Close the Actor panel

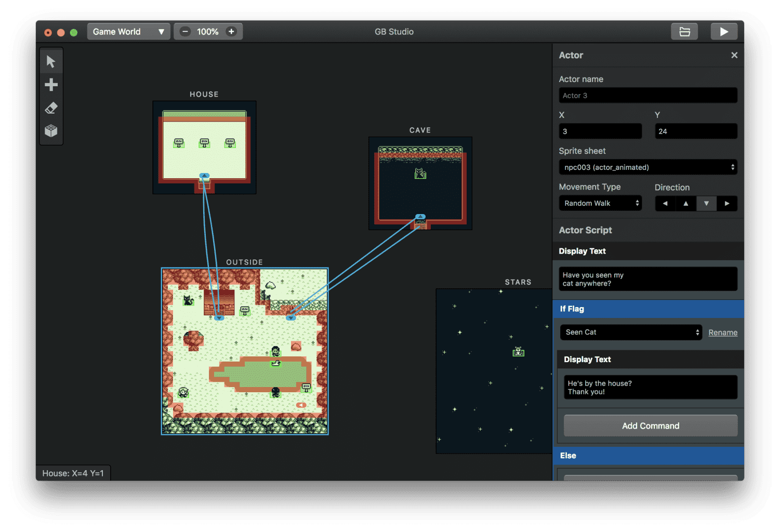pos(734,55)
